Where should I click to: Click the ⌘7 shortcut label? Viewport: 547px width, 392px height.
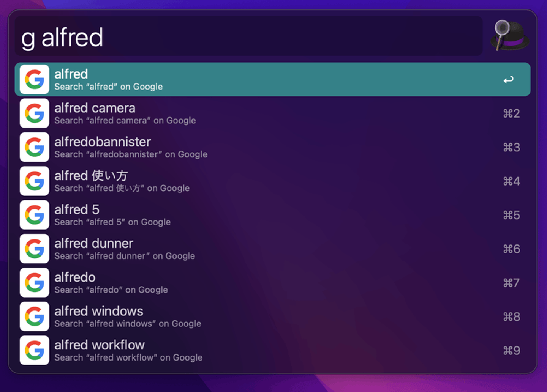tap(511, 283)
